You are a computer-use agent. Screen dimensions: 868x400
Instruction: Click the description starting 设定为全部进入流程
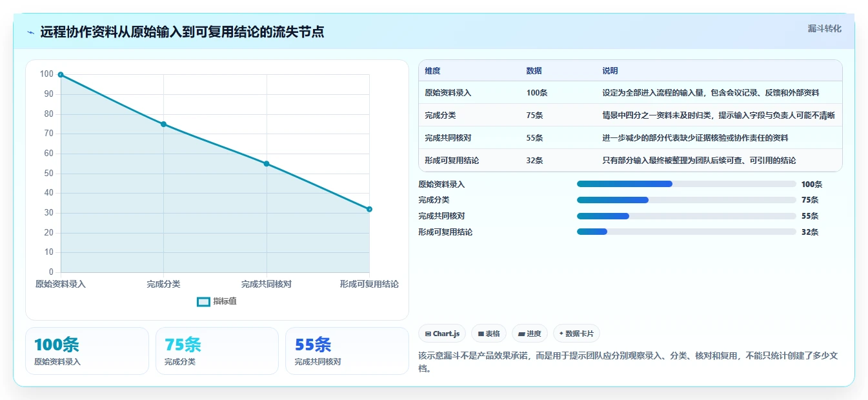[711, 92]
